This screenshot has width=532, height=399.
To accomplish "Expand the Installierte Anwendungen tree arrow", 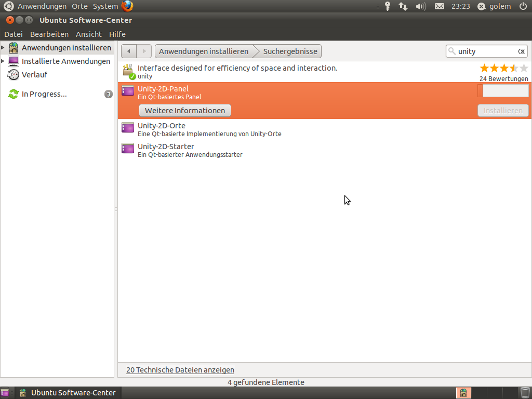I will coord(3,61).
